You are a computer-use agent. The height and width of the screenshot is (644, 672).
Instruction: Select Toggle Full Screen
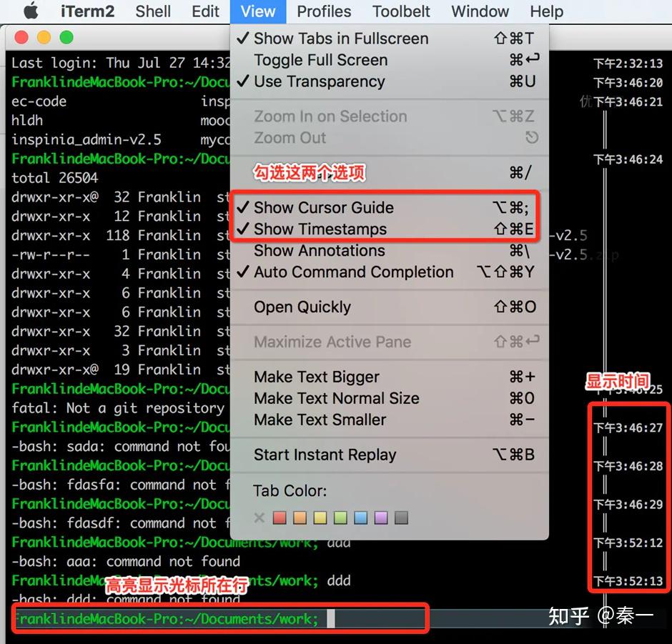point(320,60)
